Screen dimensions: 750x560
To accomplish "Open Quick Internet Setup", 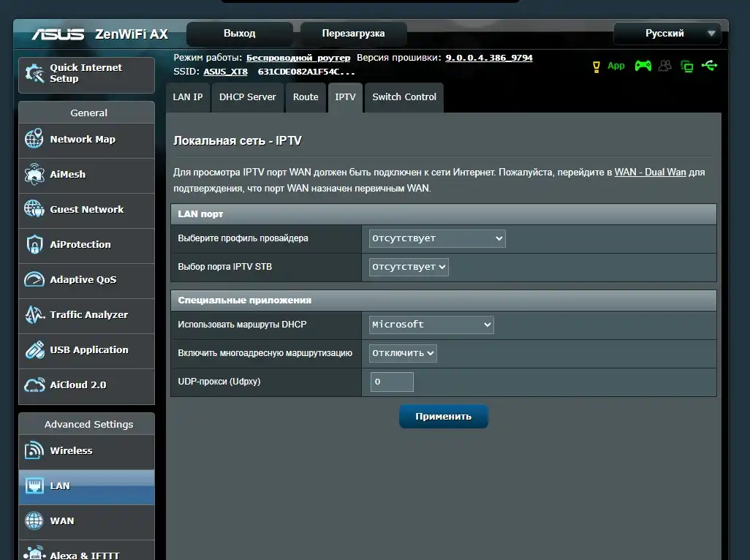I will [x=86, y=75].
